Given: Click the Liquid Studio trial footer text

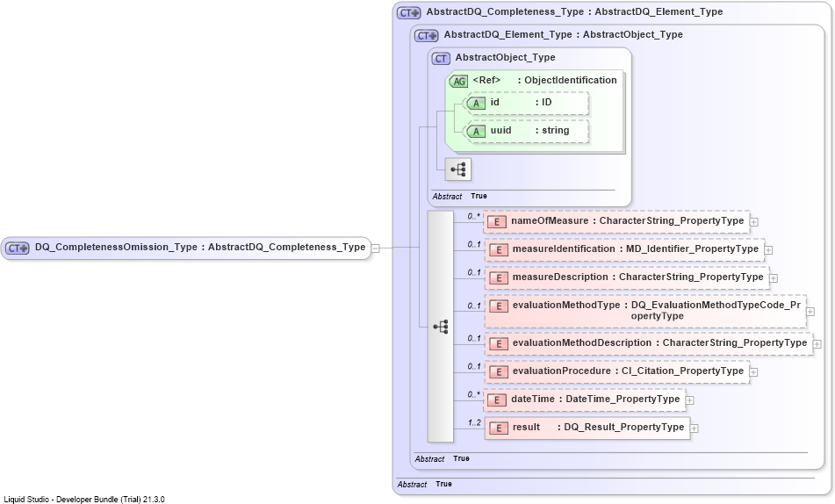Looking at the screenshot, I should point(84,500).
